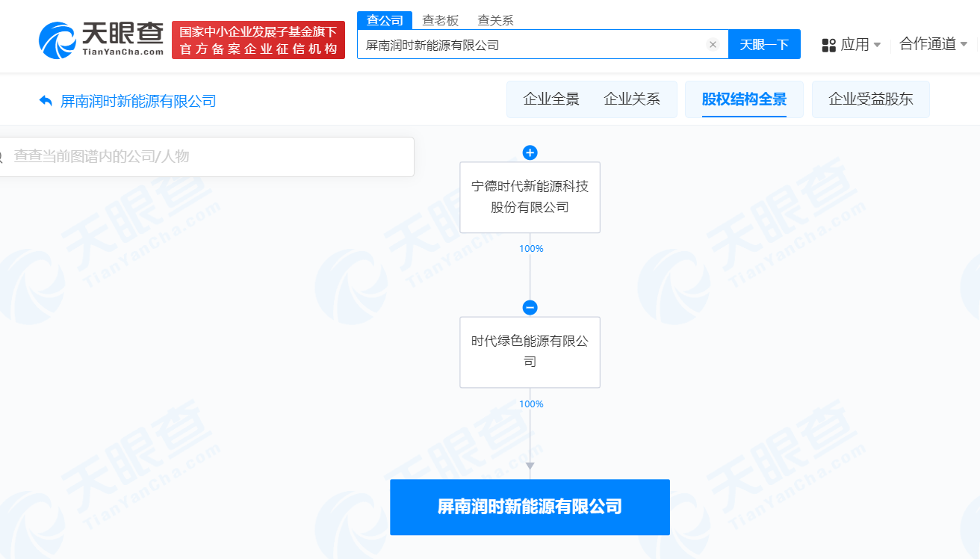The width and height of the screenshot is (980, 559).
Task: Click the blue 屏南润时新能源有限公司 node
Action: tap(530, 507)
